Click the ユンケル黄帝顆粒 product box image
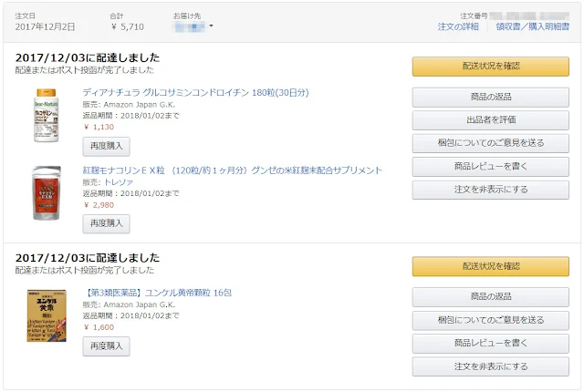The image size is (584, 392). (46, 315)
